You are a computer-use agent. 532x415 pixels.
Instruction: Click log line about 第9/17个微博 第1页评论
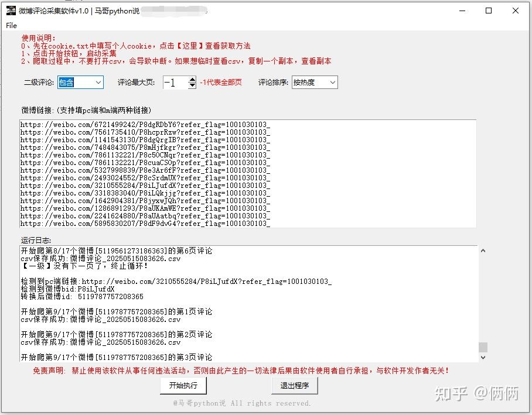coord(117,311)
